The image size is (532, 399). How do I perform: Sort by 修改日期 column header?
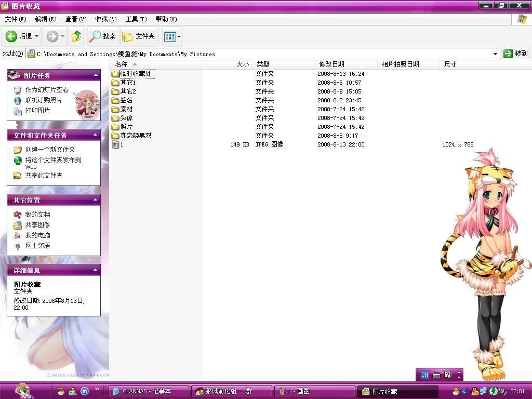(x=347, y=64)
